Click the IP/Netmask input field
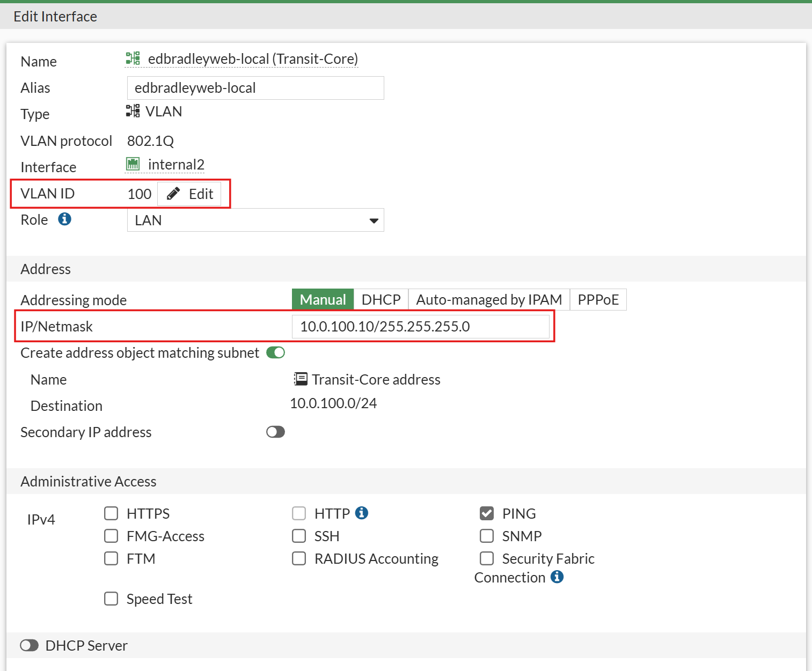This screenshot has width=812, height=671. (420, 327)
